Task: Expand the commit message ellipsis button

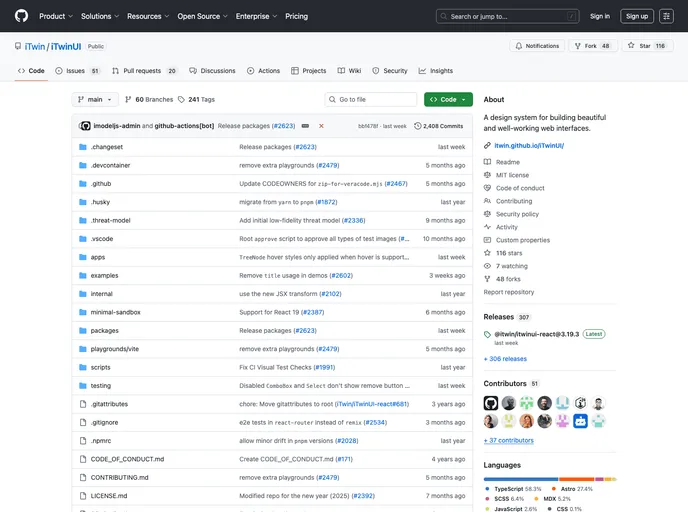Action: (x=305, y=126)
